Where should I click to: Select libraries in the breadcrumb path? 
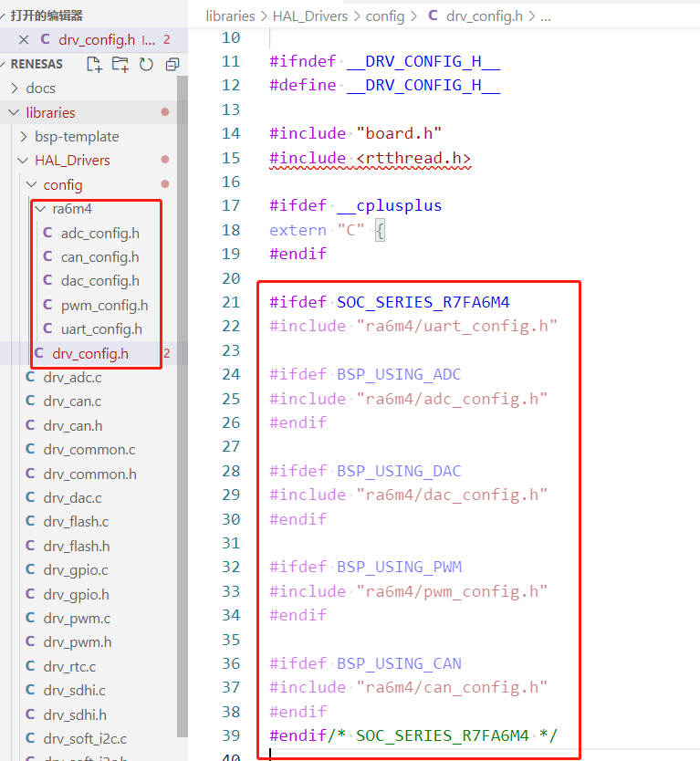point(231,16)
